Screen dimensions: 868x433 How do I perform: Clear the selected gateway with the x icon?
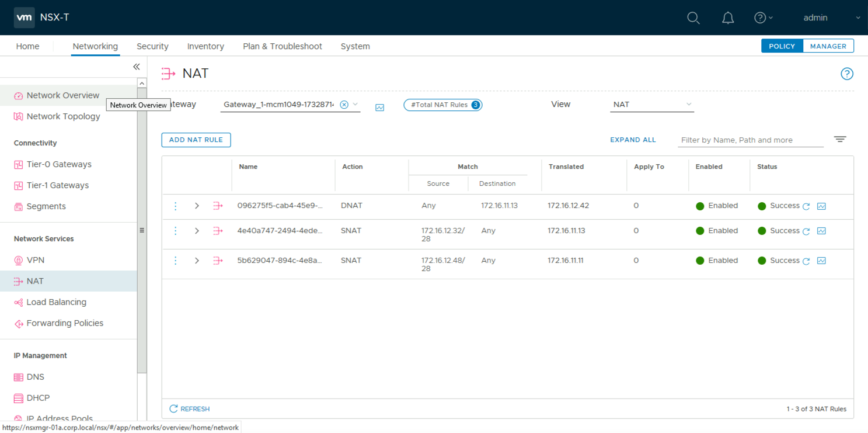(344, 105)
